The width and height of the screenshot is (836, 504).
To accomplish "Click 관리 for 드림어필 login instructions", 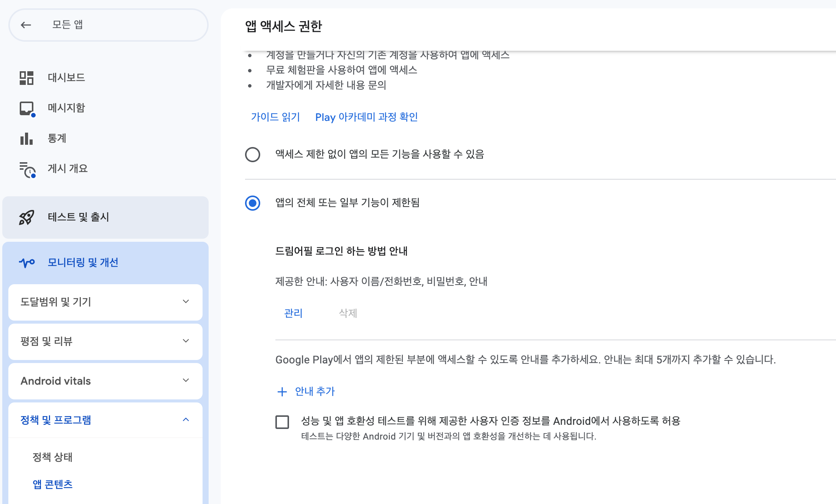I will tap(293, 313).
